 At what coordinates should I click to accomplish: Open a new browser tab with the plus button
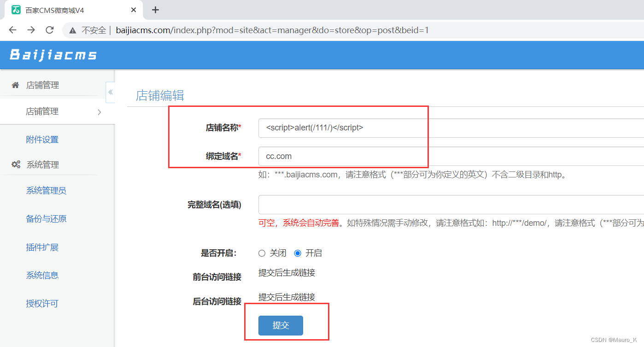(x=156, y=10)
